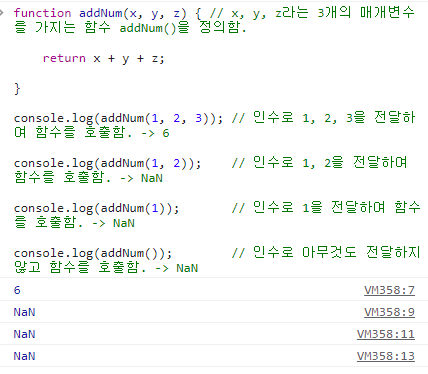This screenshot has height=374, width=428.
Task: Open the VM358:13 source link
Action: (x=386, y=356)
